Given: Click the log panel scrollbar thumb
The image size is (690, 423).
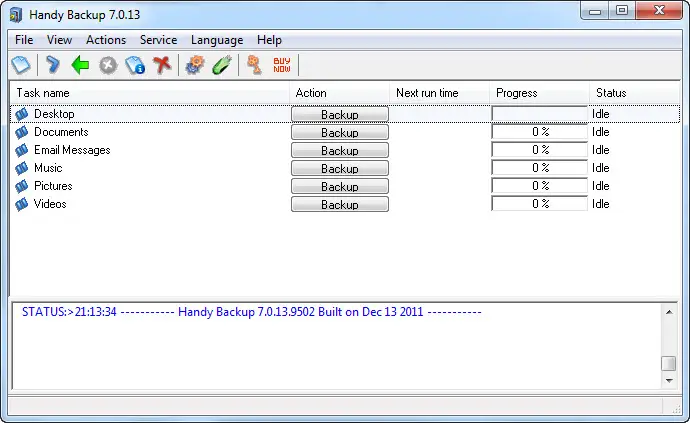Looking at the screenshot, I should pos(669,364).
